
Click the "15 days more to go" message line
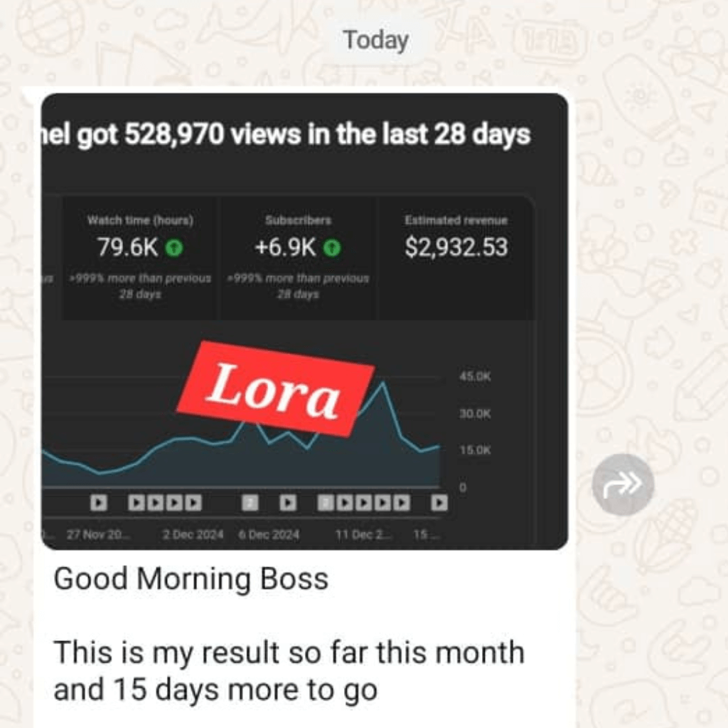215,690
